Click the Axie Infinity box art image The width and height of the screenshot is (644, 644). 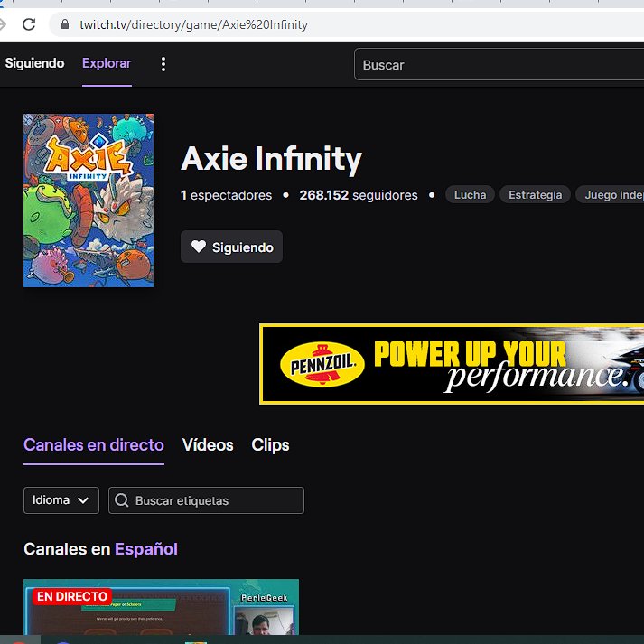(89, 201)
